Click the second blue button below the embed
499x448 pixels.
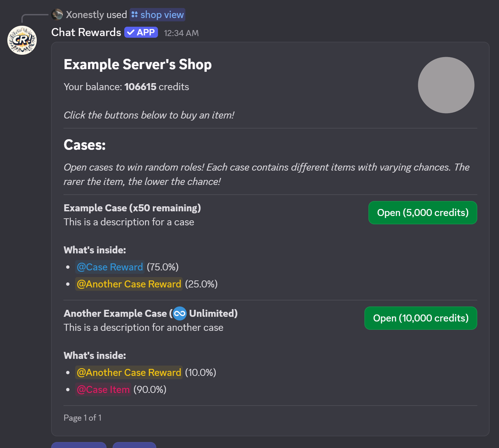[134, 446]
